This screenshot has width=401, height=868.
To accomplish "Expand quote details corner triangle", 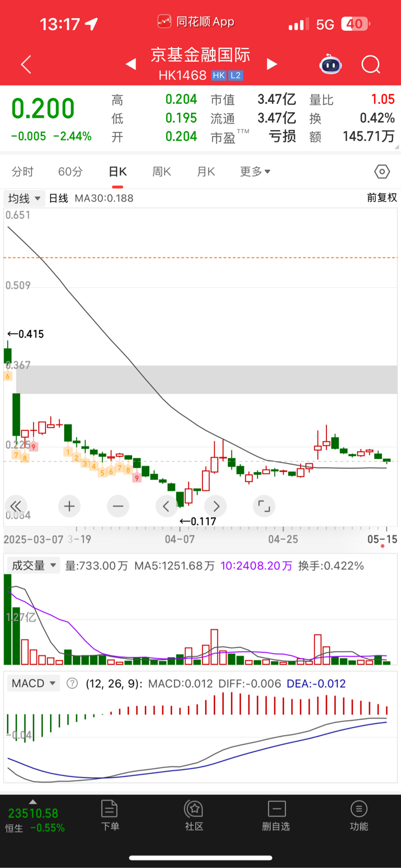I will 397,147.
